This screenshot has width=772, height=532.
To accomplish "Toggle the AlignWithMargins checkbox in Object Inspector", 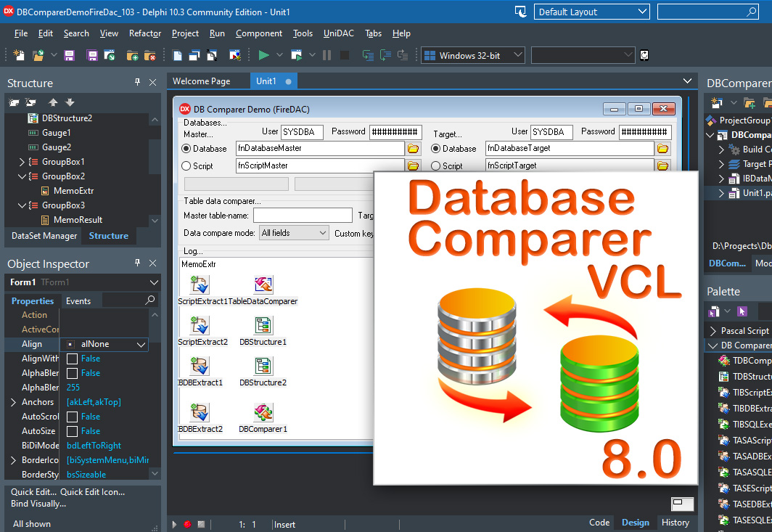I will pos(70,358).
